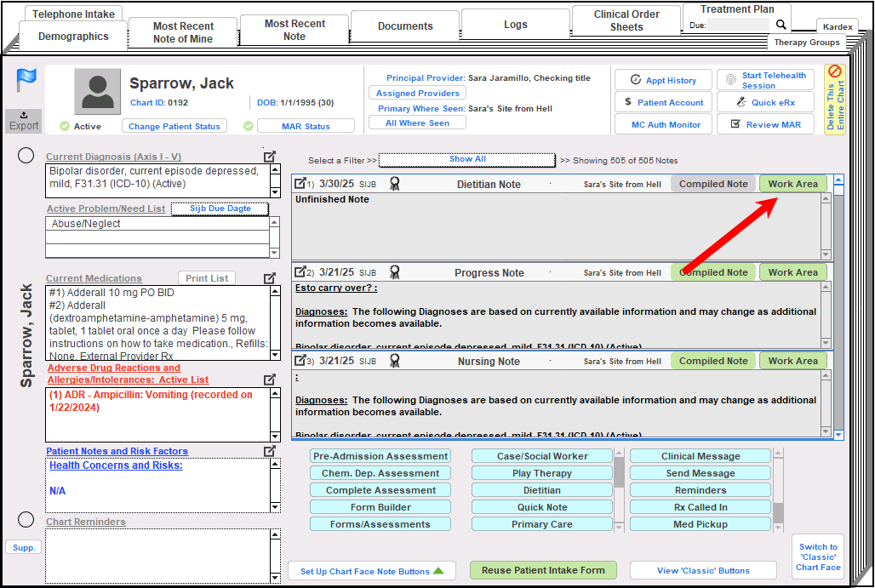Click the edit icon beside Allergies/Intolerances Active List
875x588 pixels.
tap(270, 378)
